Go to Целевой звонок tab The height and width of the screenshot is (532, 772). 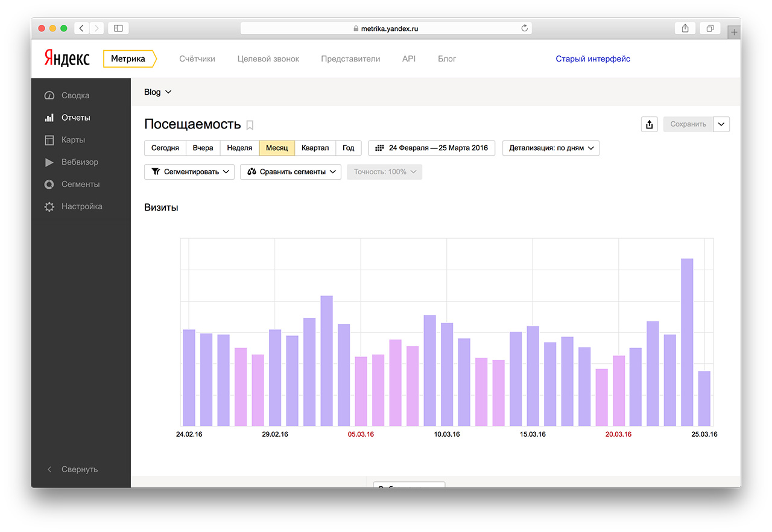click(x=268, y=59)
